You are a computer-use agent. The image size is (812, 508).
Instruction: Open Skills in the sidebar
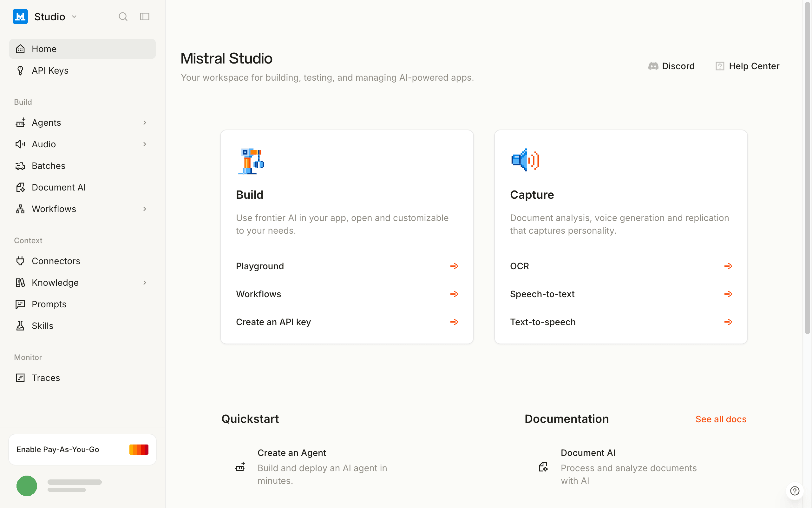click(x=82, y=326)
